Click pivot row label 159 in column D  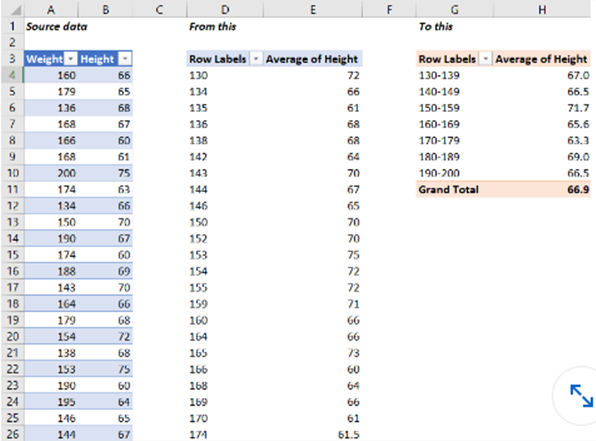(198, 304)
